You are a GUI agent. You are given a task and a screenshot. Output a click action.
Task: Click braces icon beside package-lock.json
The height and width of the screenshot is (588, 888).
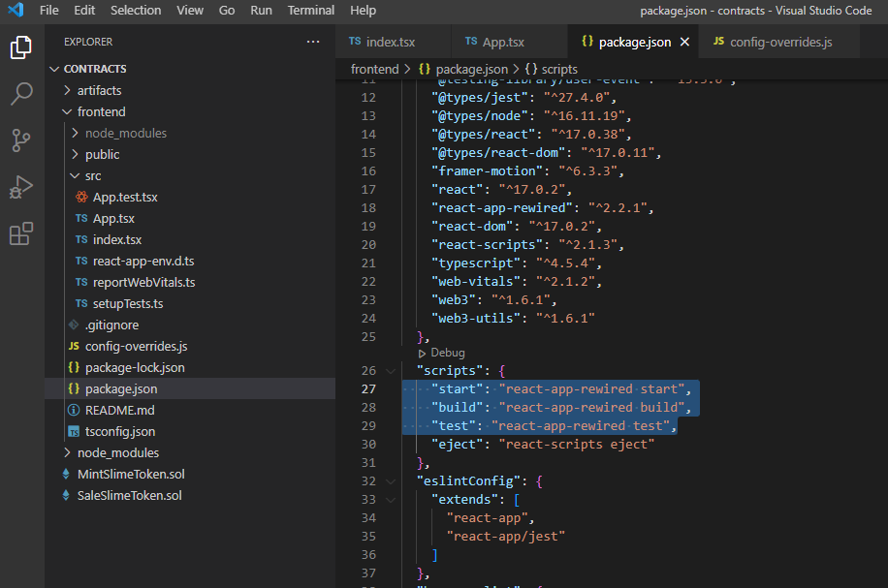click(x=74, y=367)
